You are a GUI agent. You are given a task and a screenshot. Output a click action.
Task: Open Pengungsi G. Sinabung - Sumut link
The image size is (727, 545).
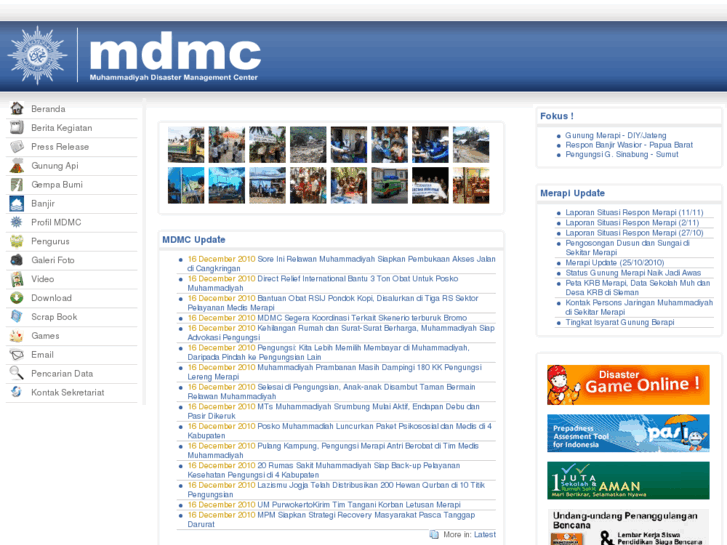[622, 154]
